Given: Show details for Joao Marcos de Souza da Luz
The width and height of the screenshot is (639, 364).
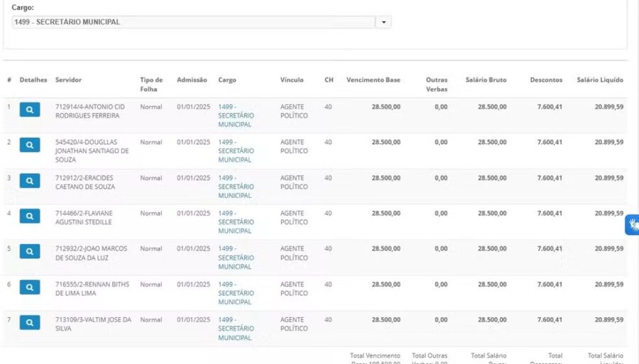Looking at the screenshot, I should click(29, 252).
